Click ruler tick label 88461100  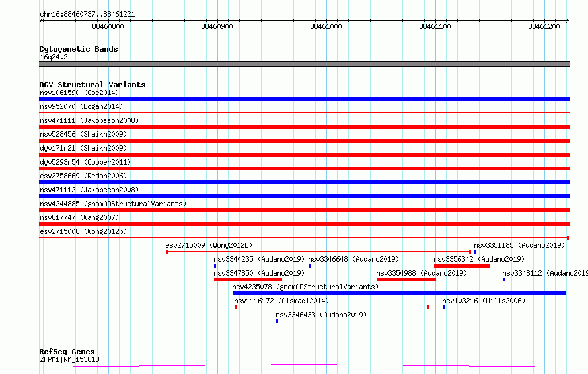[435, 26]
